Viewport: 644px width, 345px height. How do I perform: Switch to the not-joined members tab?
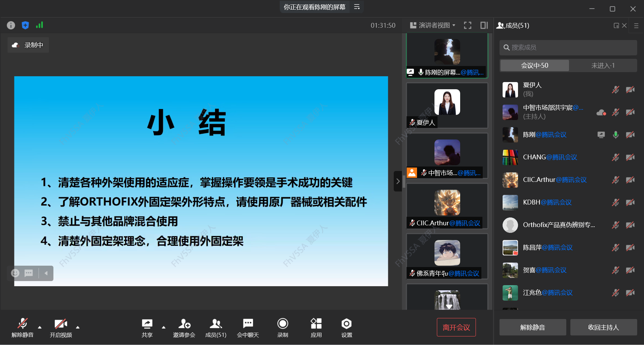pyautogui.click(x=603, y=66)
